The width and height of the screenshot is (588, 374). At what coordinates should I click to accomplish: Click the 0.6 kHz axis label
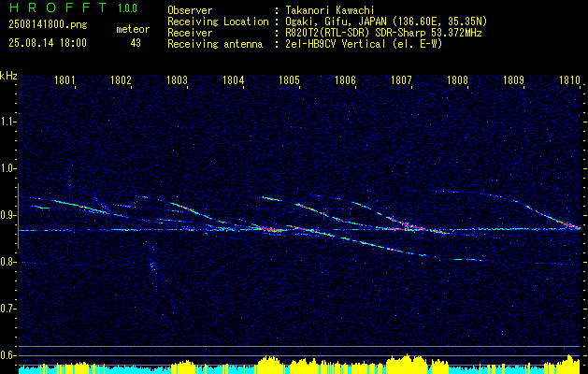(7, 355)
